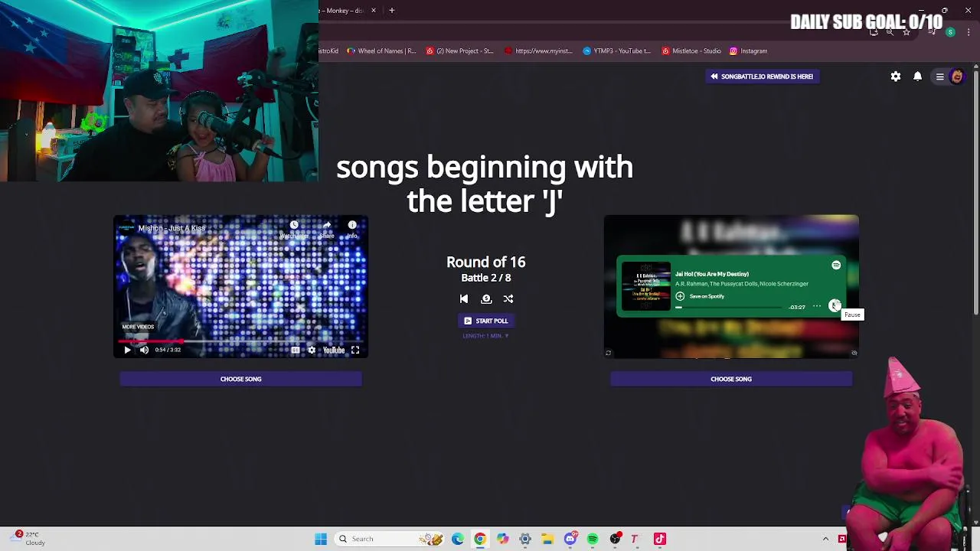The height and width of the screenshot is (551, 980).
Task: Choose the Jai Ho song on the right
Action: pyautogui.click(x=731, y=379)
